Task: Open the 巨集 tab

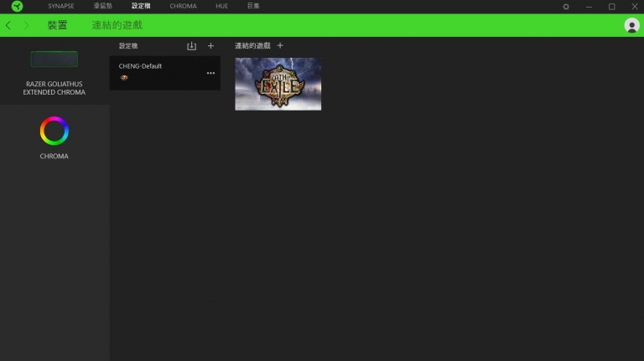Action: [253, 6]
